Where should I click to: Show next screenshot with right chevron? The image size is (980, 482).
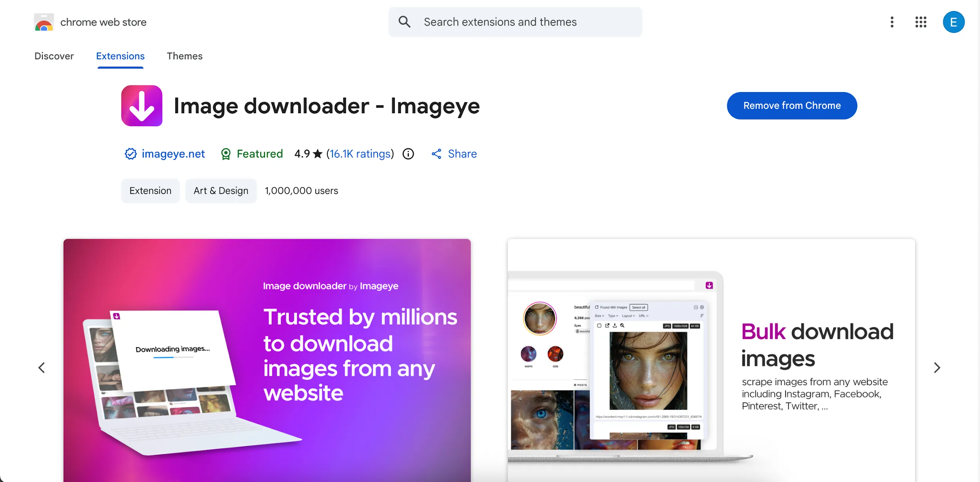pyautogui.click(x=937, y=368)
